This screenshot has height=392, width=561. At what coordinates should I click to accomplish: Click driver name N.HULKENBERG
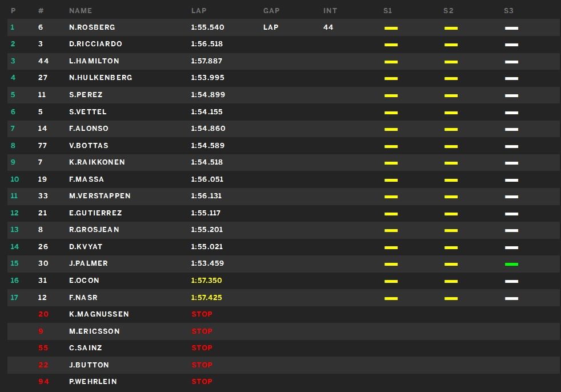click(x=101, y=77)
